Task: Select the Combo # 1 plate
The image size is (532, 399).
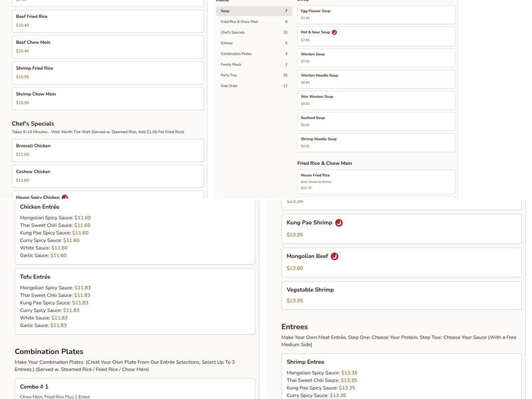Action: (135, 389)
